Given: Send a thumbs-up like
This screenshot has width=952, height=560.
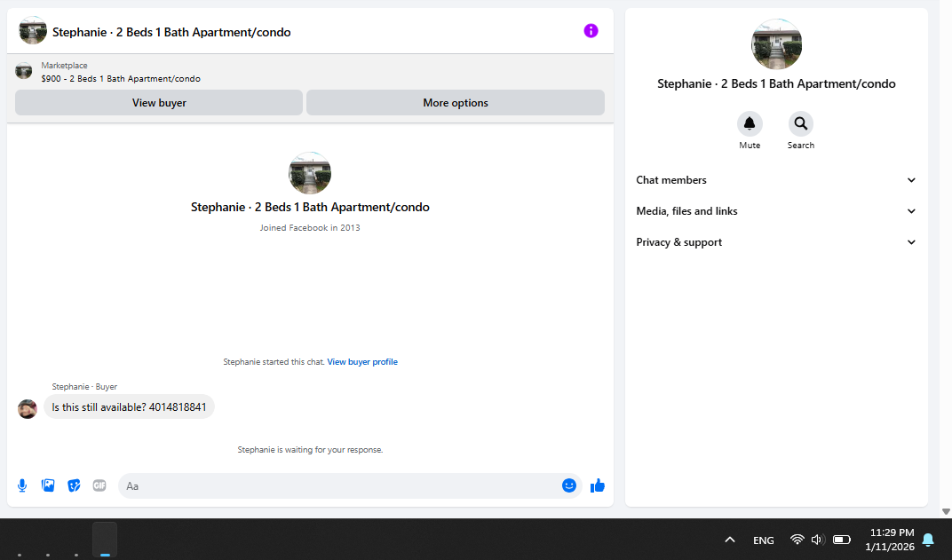Looking at the screenshot, I should pos(598,485).
